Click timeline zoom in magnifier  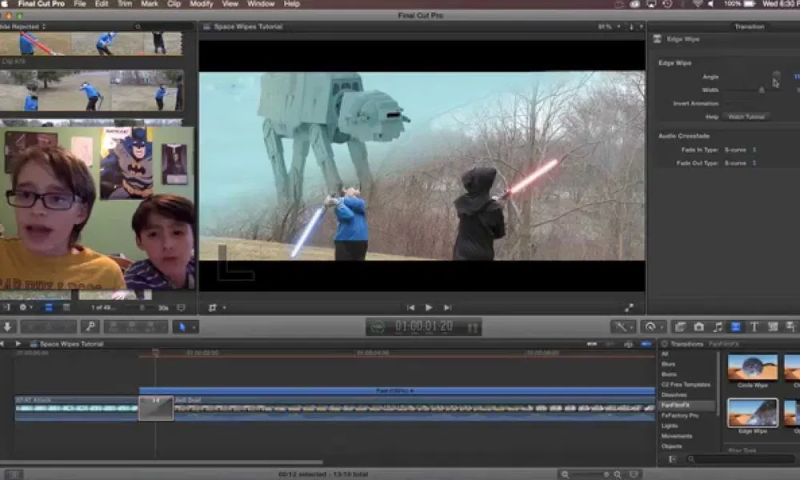617,474
